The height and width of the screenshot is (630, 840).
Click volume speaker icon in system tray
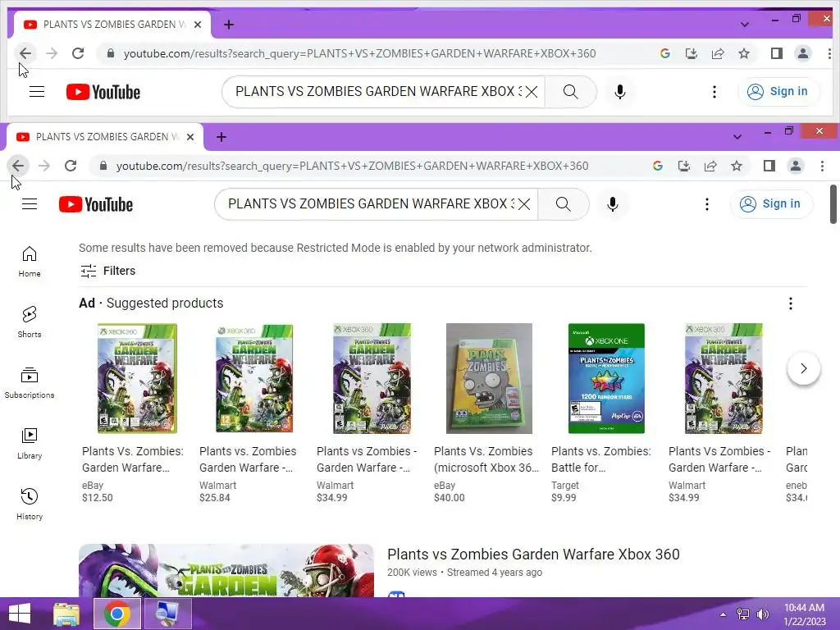[762, 614]
